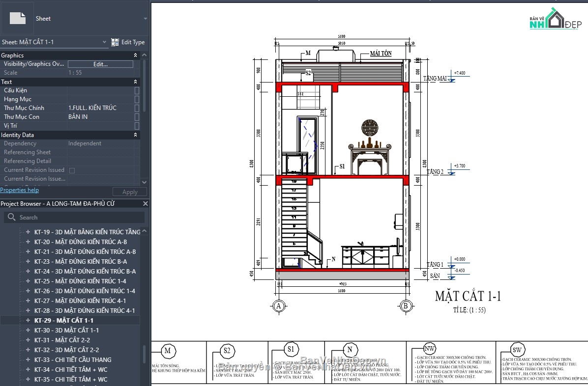Click Edit for Visibility/Graphics Overrides
588x386 pixels.
tap(100, 64)
